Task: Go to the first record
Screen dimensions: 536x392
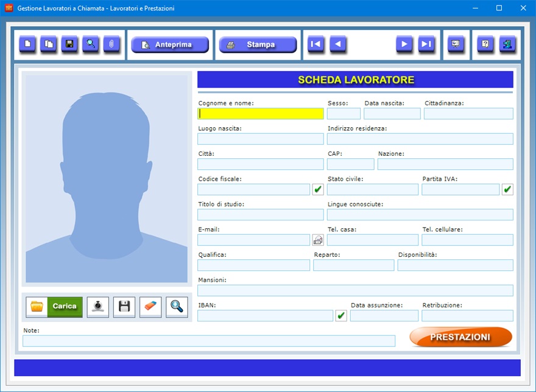Action: coord(316,44)
